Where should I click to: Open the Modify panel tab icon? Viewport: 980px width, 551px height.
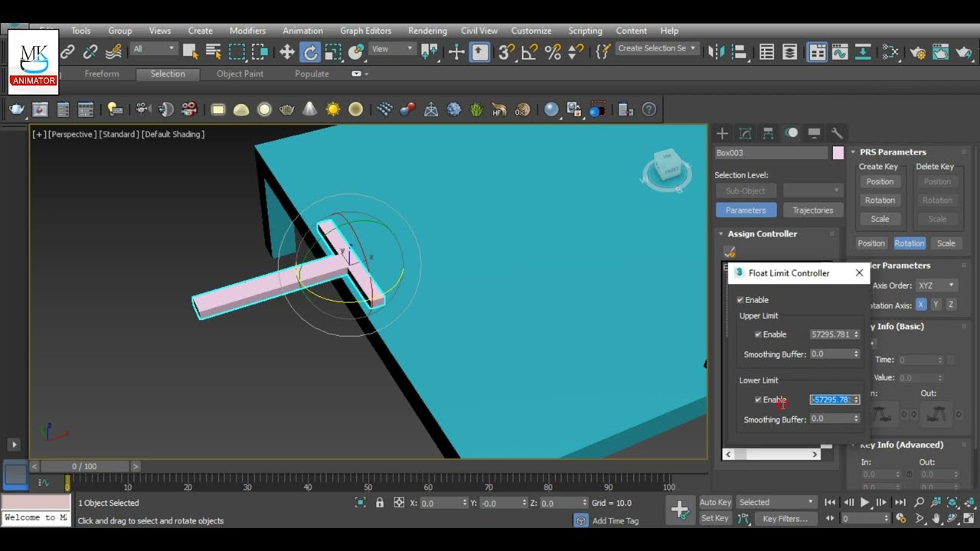click(745, 133)
